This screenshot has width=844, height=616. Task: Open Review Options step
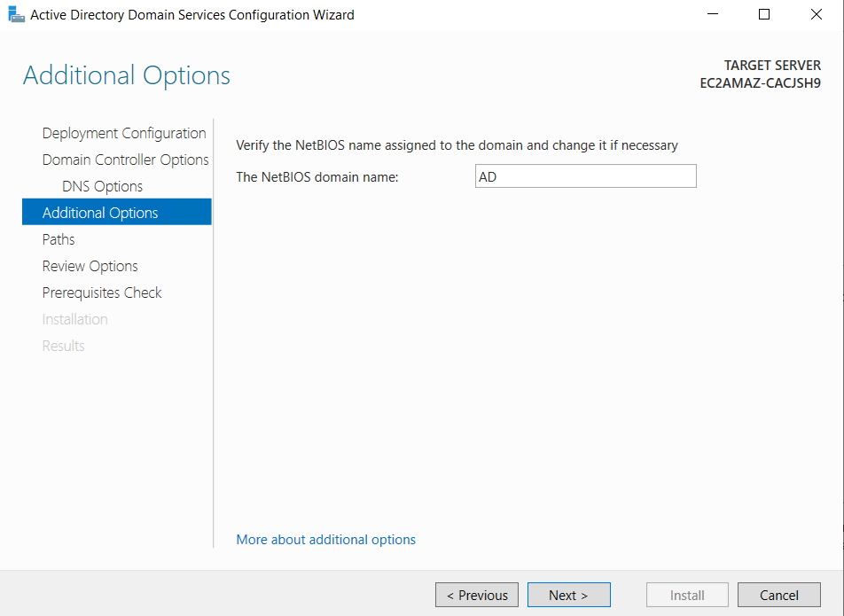pyautogui.click(x=90, y=266)
